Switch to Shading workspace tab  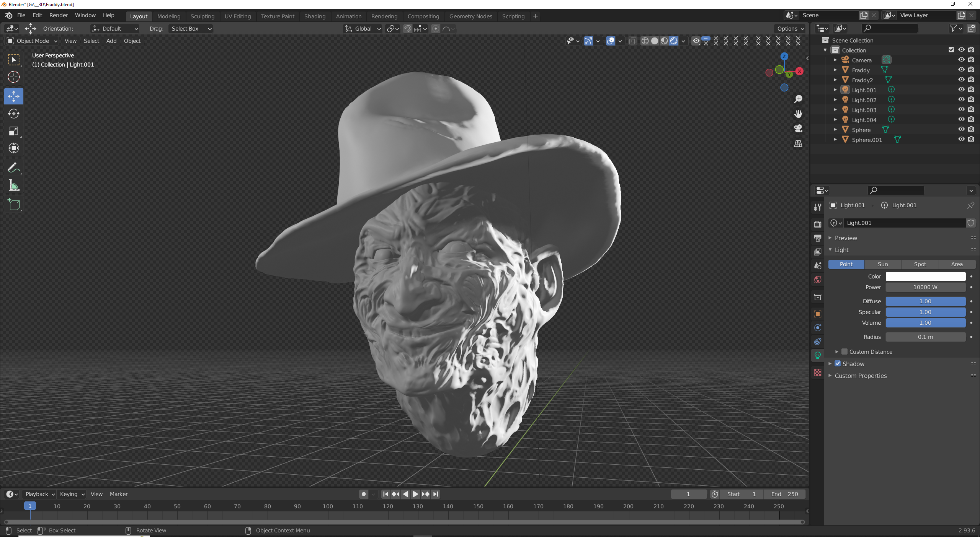point(315,16)
